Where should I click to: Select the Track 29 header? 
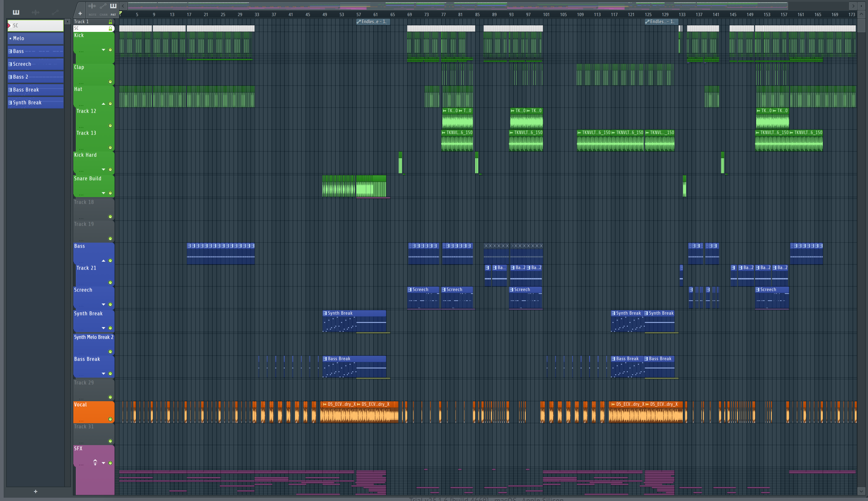[94, 390]
